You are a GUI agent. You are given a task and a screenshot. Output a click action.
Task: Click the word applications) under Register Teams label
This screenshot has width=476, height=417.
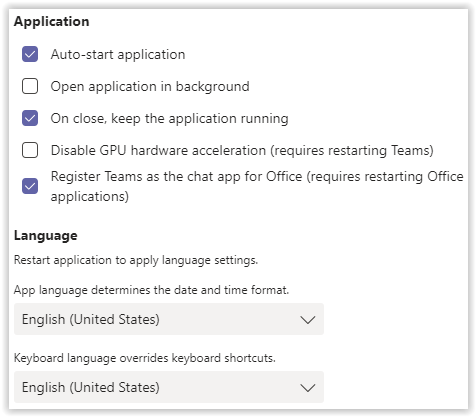coord(90,196)
